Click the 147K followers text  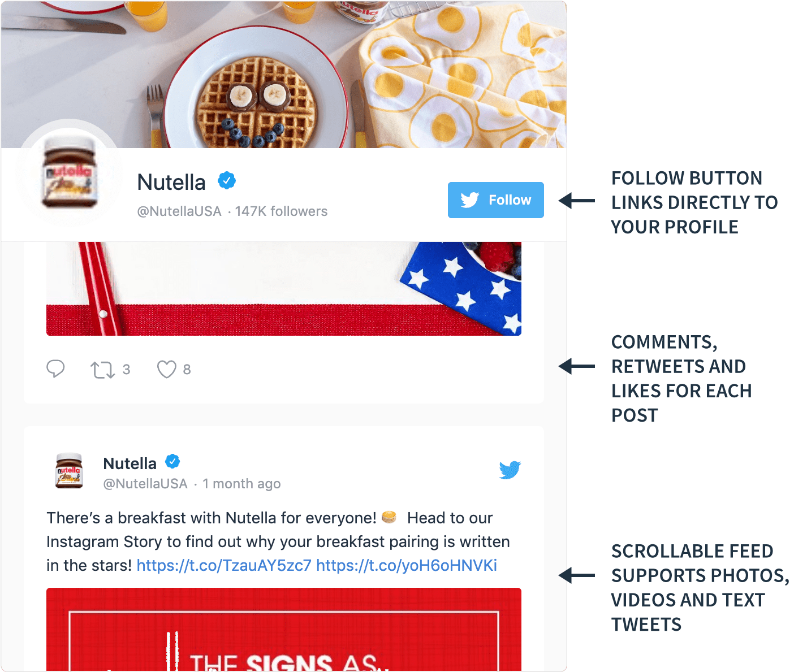[x=281, y=211]
